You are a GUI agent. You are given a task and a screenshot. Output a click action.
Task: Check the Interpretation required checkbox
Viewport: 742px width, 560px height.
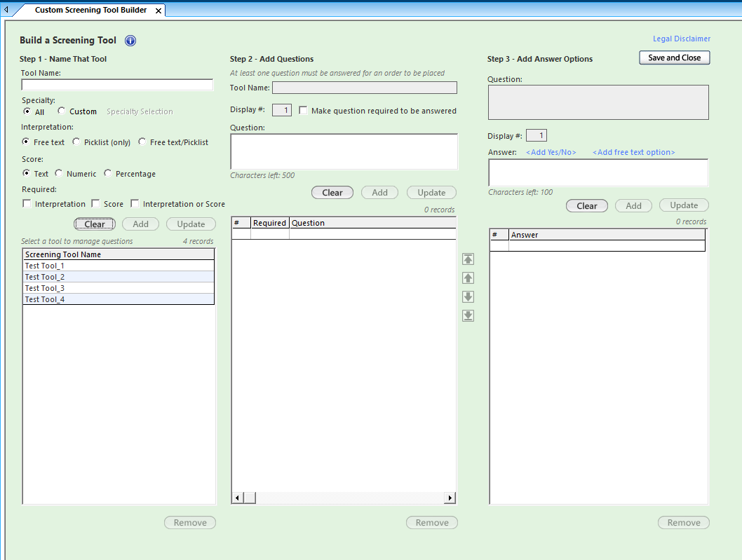point(27,203)
